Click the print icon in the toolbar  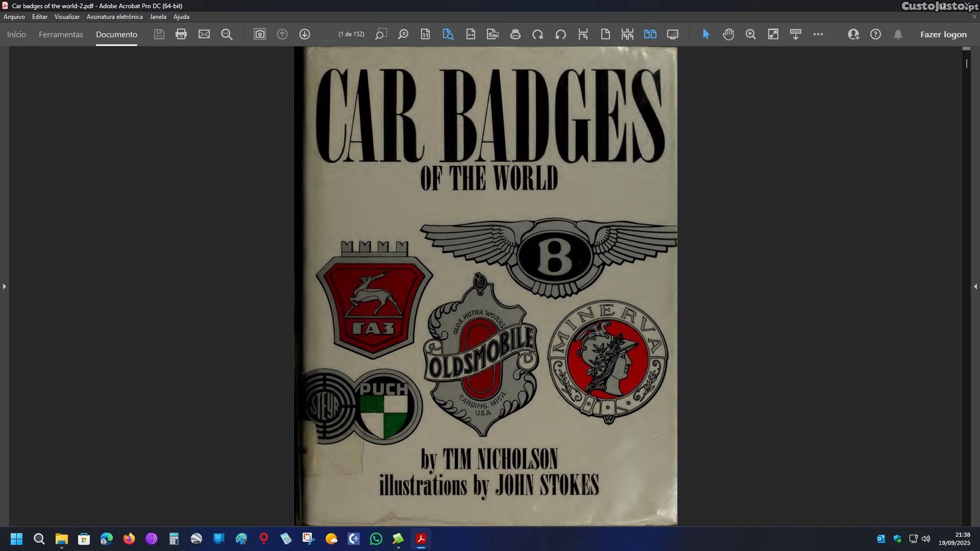[x=181, y=34]
